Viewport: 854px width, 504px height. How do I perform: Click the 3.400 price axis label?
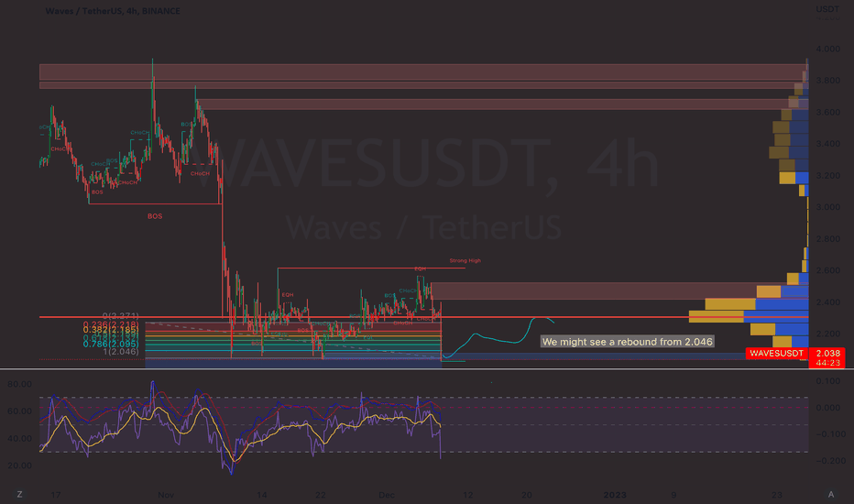coord(827,144)
